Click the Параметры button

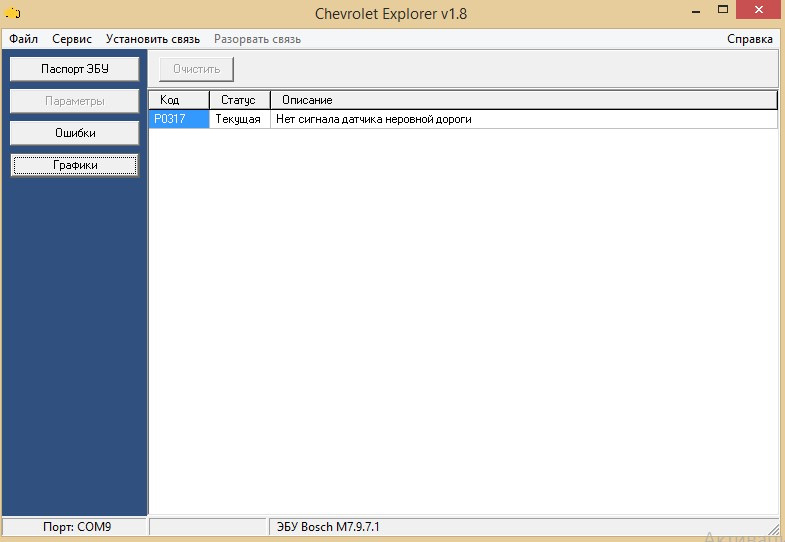coord(75,101)
